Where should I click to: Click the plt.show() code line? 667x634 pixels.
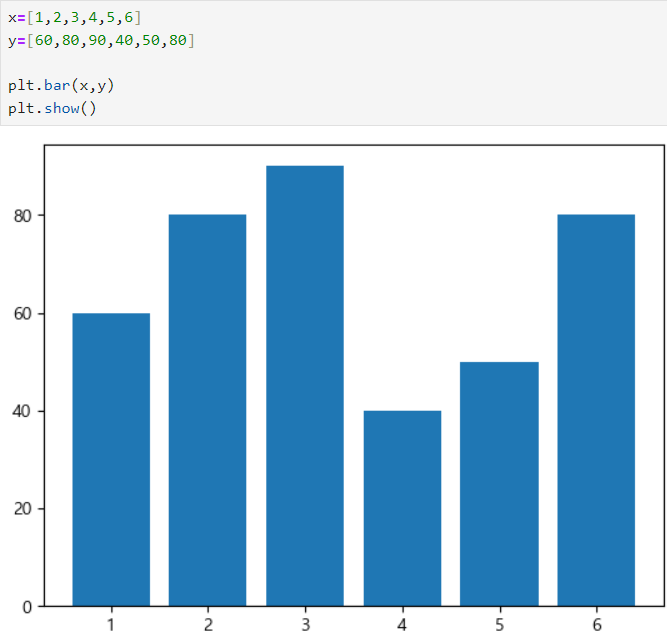coord(52,108)
